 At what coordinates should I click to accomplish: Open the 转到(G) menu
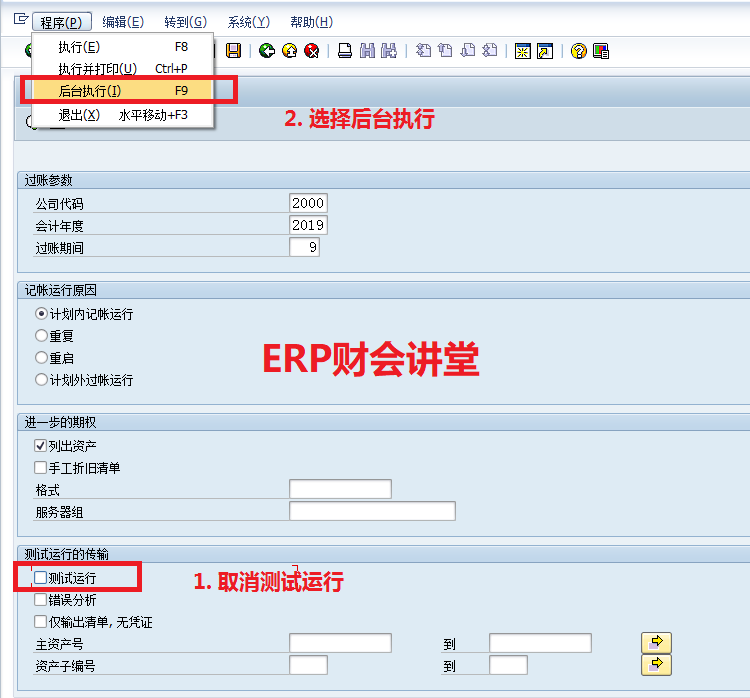[185, 22]
